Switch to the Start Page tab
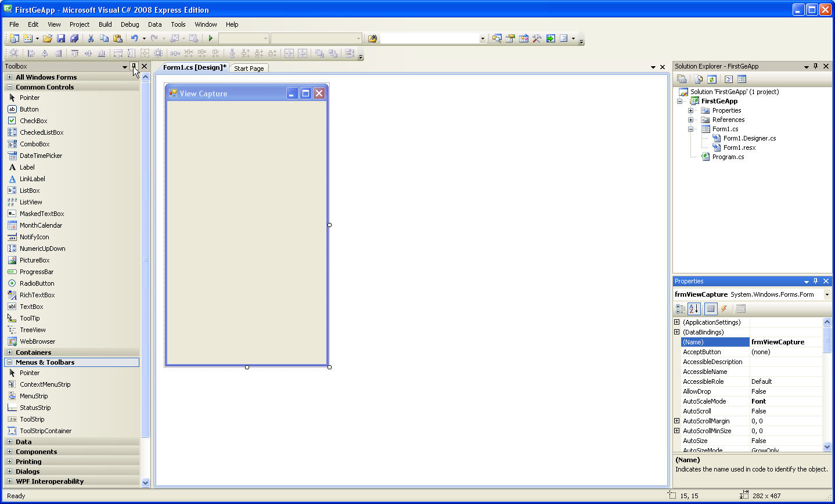 point(249,69)
